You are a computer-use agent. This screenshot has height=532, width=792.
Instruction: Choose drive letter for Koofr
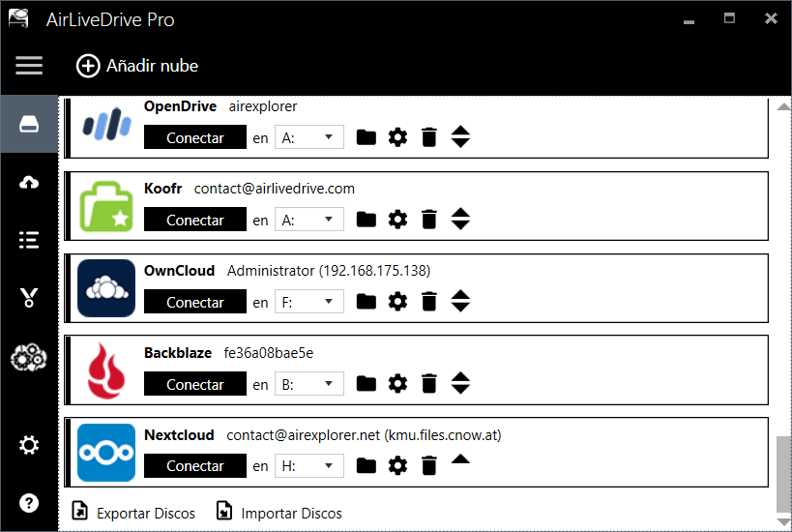(309, 220)
